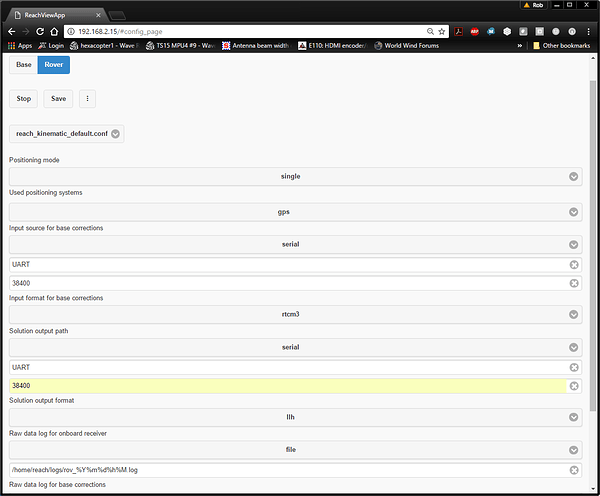Reload the page with the refresh icon

(x=40, y=31)
